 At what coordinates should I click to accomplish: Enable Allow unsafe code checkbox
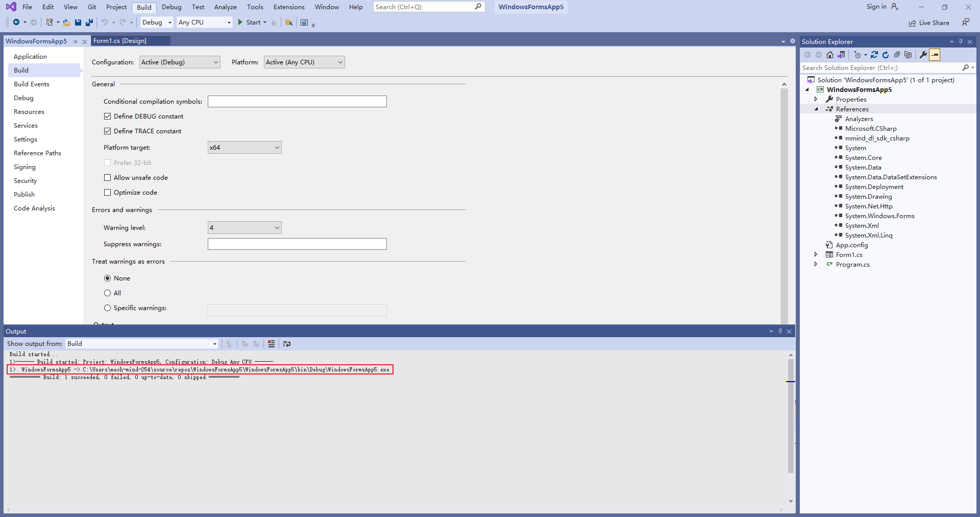(x=107, y=178)
